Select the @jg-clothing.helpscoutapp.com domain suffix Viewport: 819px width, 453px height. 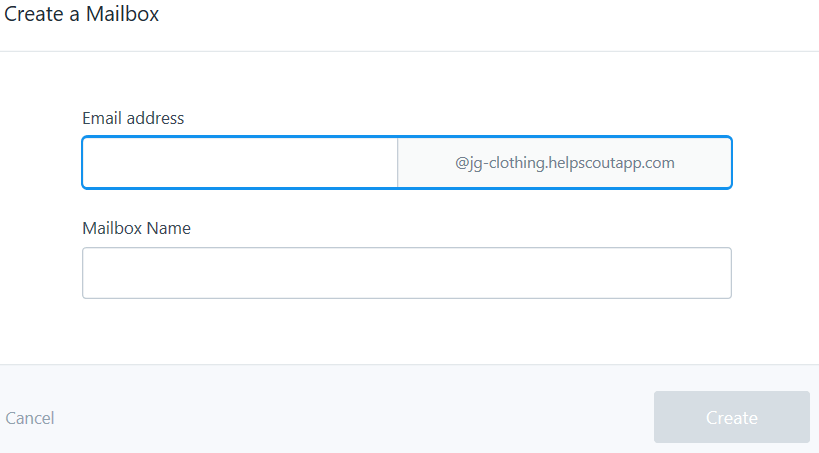pos(565,162)
